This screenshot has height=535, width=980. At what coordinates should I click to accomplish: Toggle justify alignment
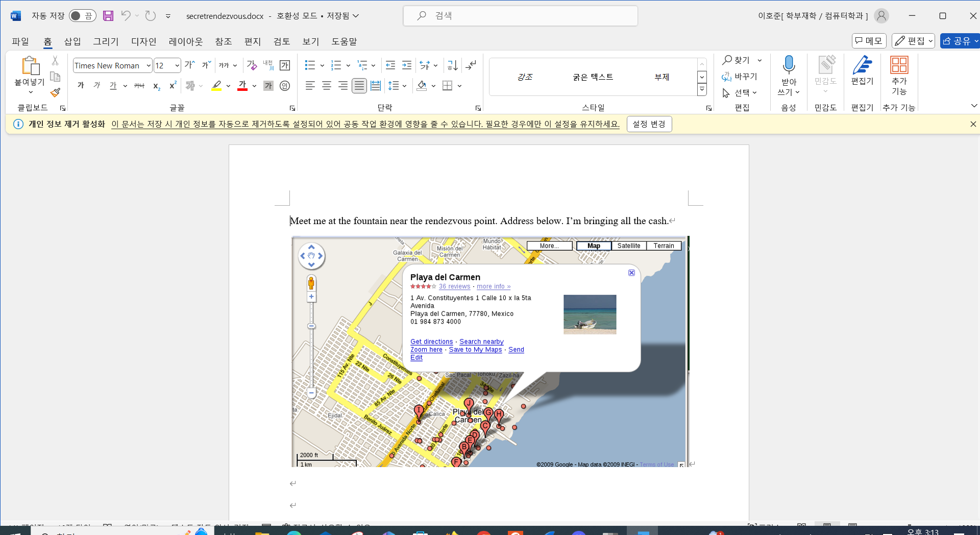point(359,86)
